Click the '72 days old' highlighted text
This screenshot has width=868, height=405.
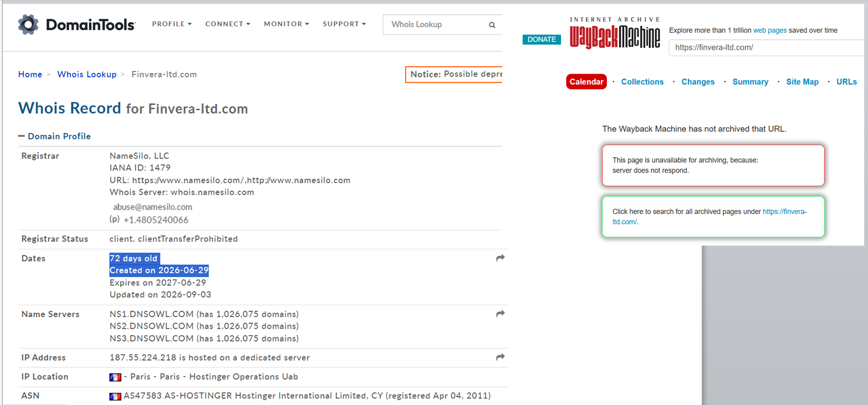[x=134, y=259]
